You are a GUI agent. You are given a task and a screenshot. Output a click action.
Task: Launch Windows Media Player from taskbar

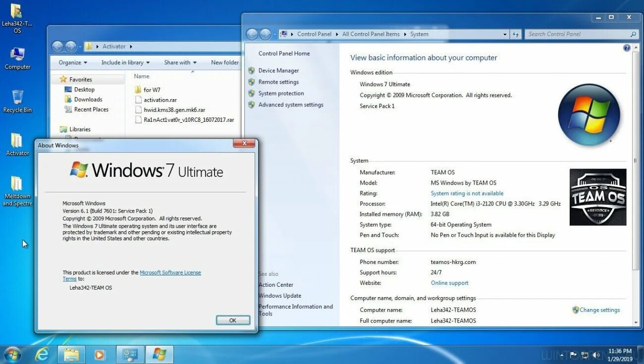coord(100,355)
